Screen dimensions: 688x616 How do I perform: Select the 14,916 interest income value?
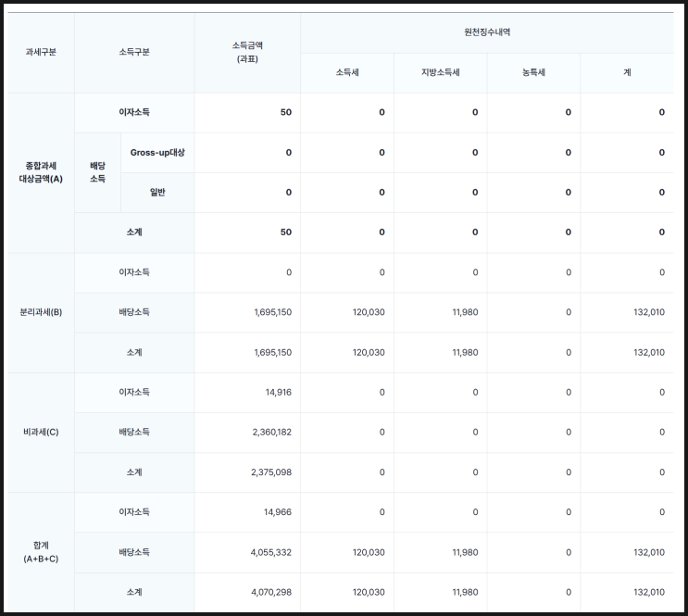[278, 392]
